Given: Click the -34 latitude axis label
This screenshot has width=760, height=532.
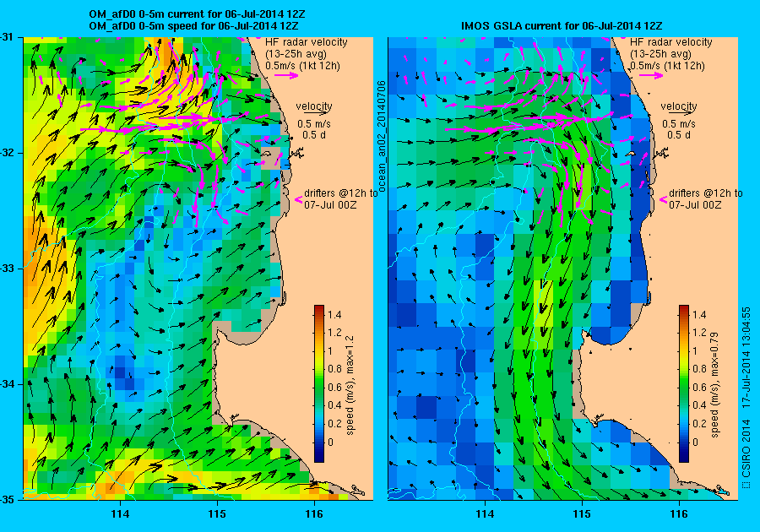Looking at the screenshot, I should point(6,384).
